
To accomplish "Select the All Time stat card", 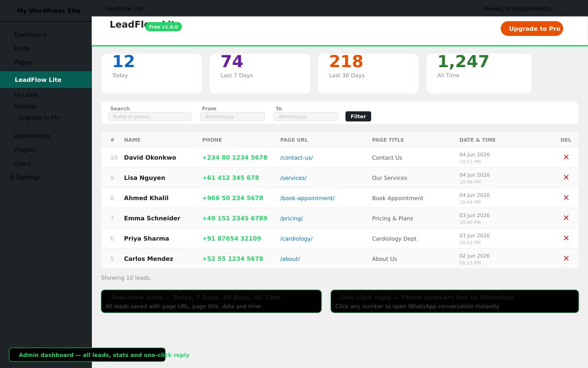I will point(479,74).
